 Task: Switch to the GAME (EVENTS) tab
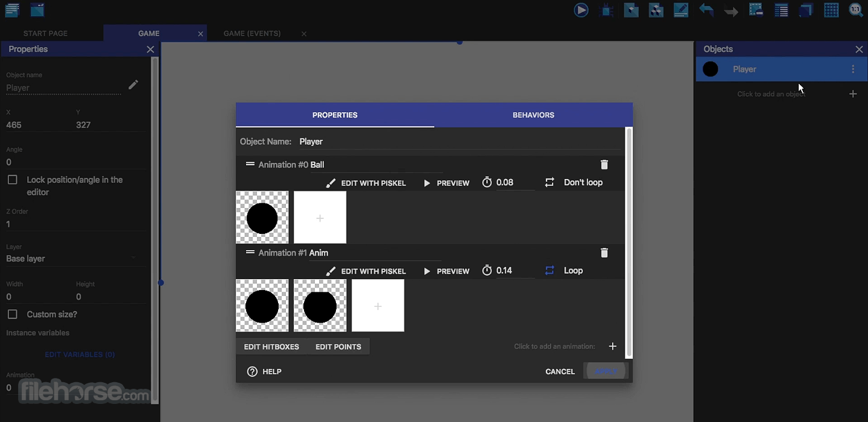point(252,33)
